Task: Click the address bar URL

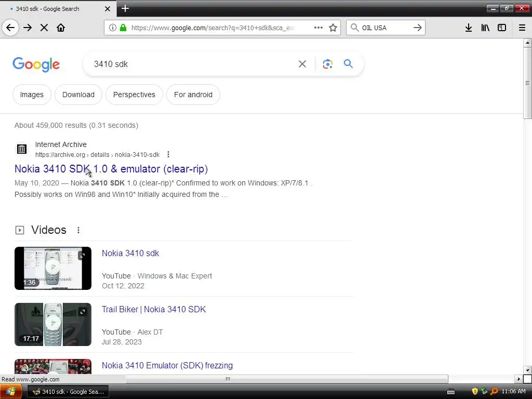Action: pos(212,28)
